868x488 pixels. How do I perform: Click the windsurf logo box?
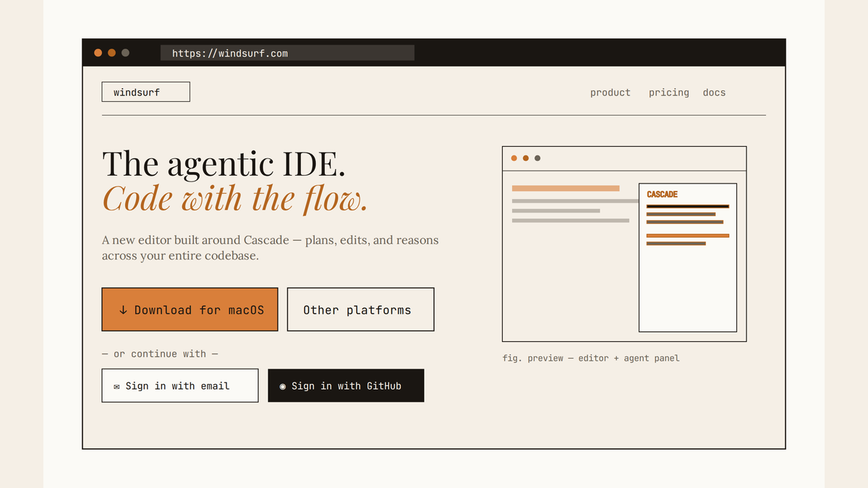pyautogui.click(x=145, y=92)
